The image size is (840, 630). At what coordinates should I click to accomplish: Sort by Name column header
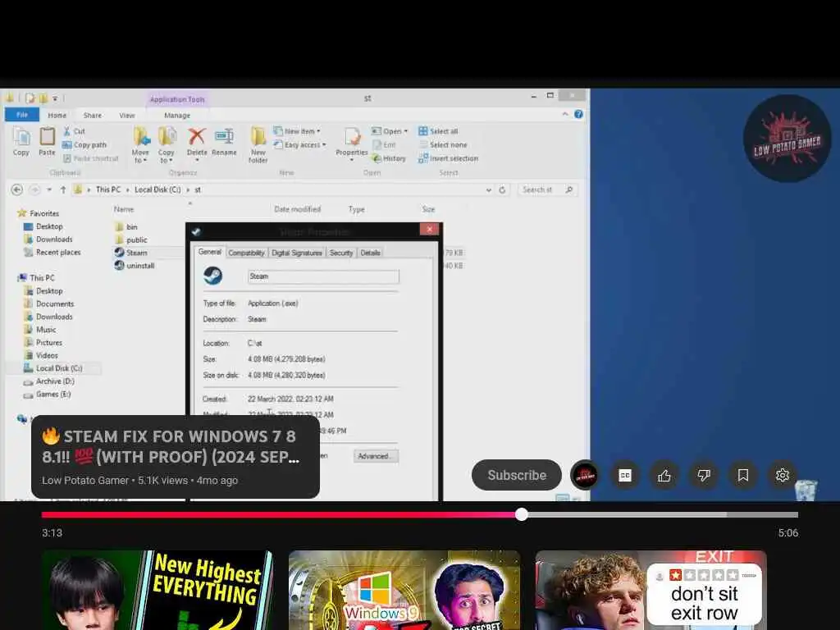pyautogui.click(x=124, y=209)
